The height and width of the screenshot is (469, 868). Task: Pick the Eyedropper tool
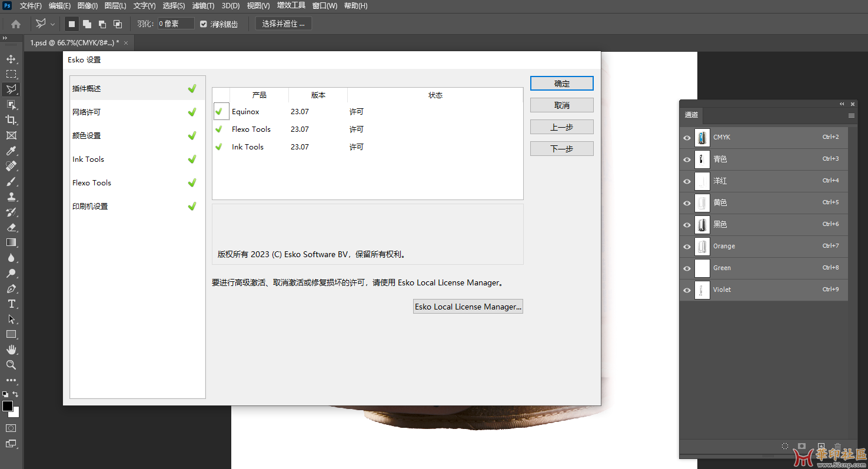11,151
